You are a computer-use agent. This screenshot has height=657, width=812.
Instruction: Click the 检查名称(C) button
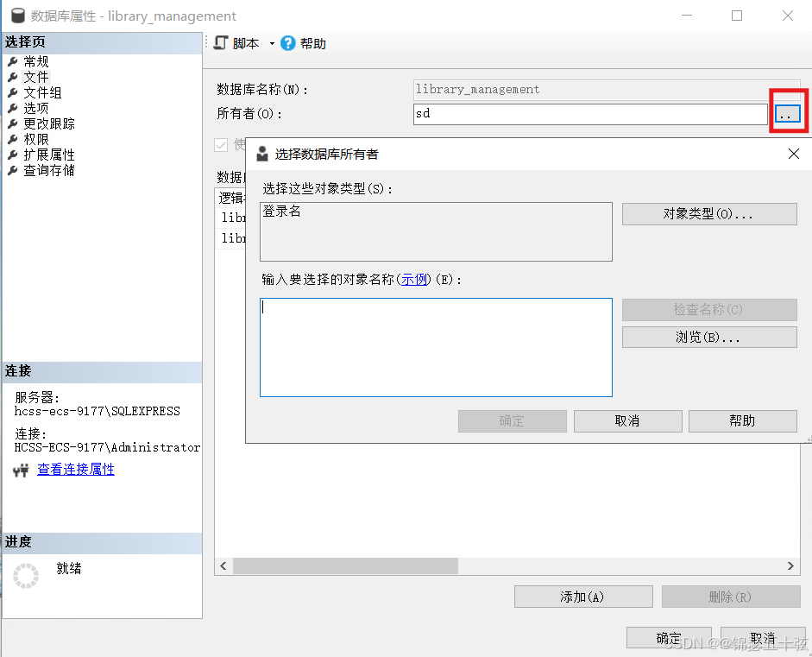click(709, 309)
